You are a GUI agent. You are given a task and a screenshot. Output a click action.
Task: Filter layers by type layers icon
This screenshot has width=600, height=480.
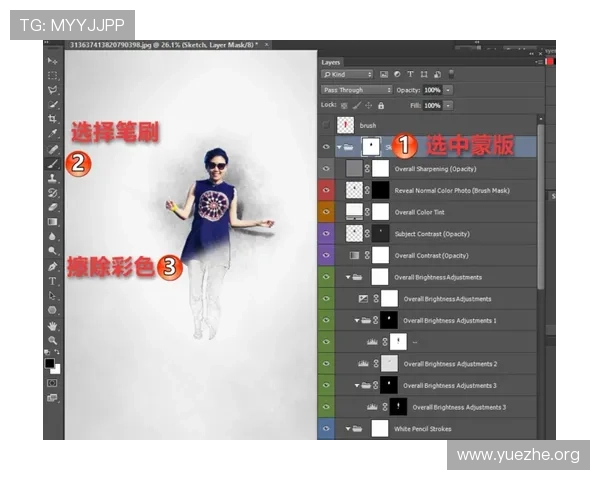coord(411,74)
